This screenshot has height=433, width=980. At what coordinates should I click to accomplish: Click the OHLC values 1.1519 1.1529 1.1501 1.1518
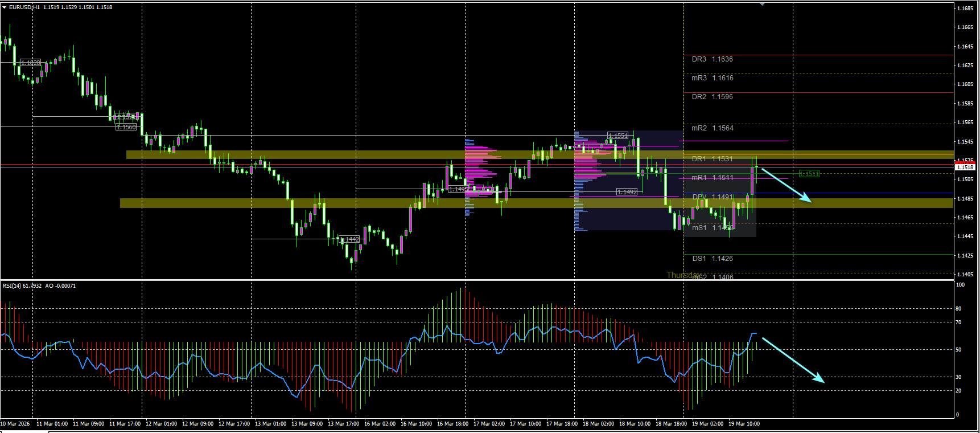pyautogui.click(x=77, y=7)
